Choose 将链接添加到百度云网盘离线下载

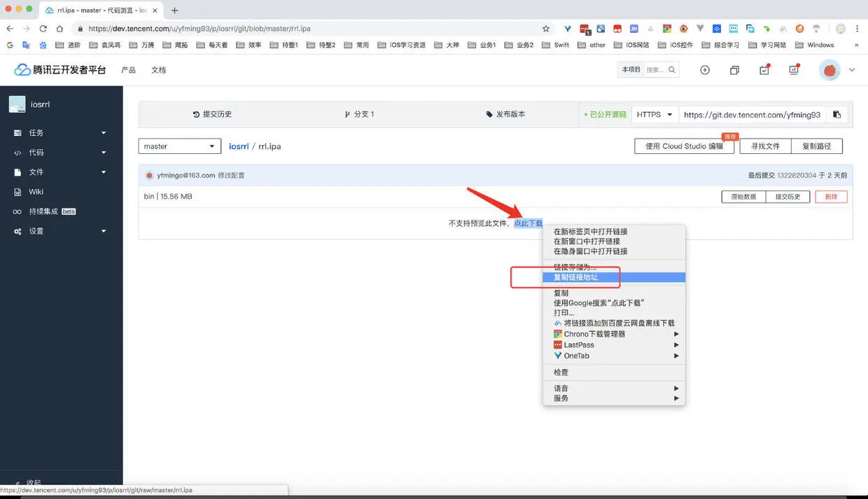[614, 323]
